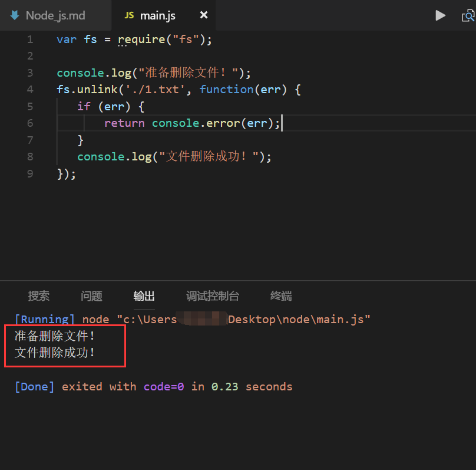Click the JS file icon on main.js tab
The width and height of the screenshot is (476, 470).
(x=129, y=16)
